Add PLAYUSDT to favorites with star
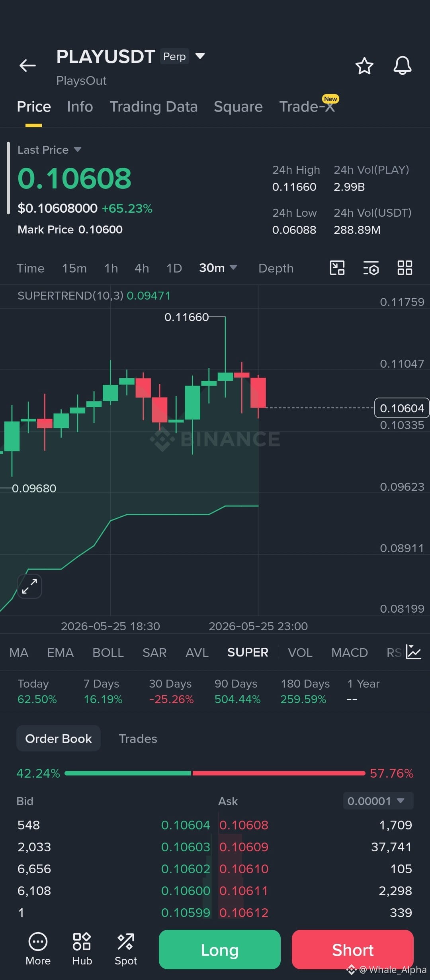Screen dimensions: 430x980 (364, 66)
